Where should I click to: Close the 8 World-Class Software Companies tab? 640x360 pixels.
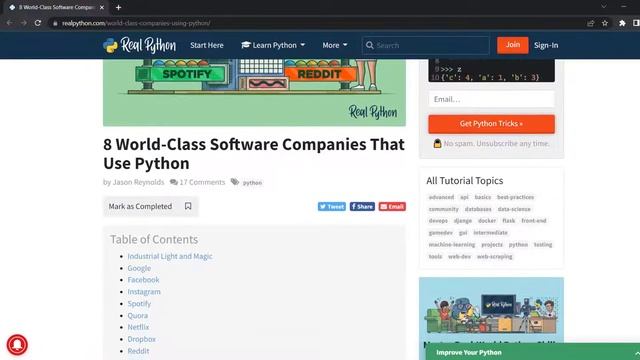click(102, 7)
